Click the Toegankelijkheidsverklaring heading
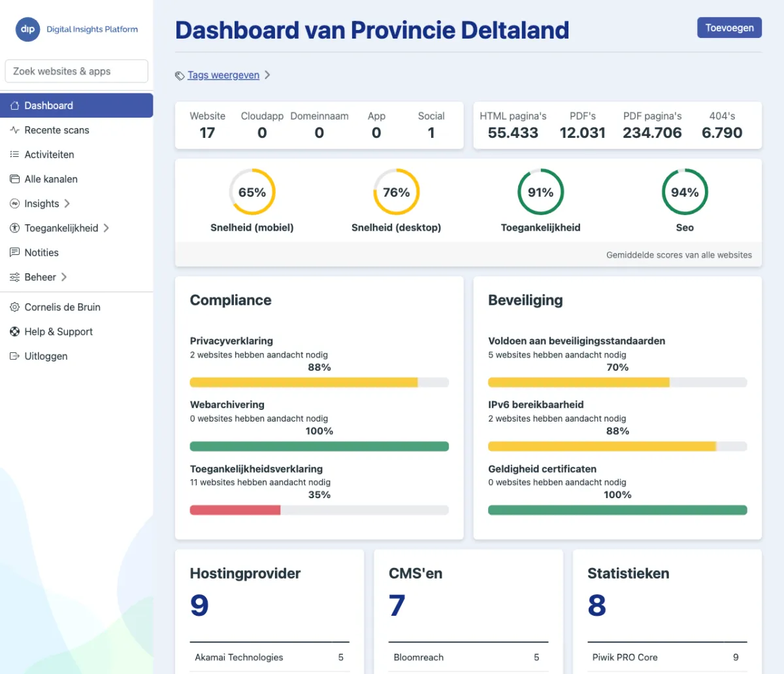784x674 pixels. pos(256,469)
